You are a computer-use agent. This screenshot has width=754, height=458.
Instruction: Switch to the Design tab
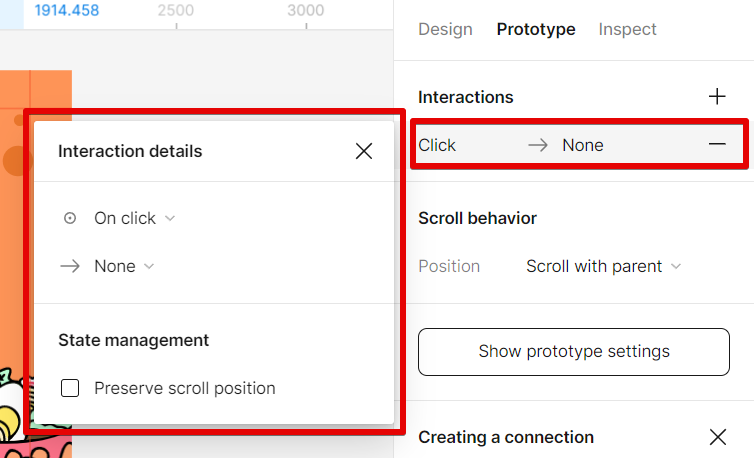445,29
